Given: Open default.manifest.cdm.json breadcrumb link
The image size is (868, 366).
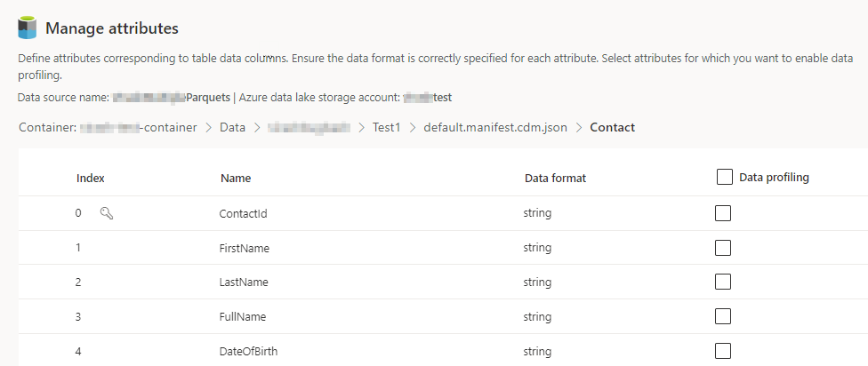Looking at the screenshot, I should click(494, 127).
